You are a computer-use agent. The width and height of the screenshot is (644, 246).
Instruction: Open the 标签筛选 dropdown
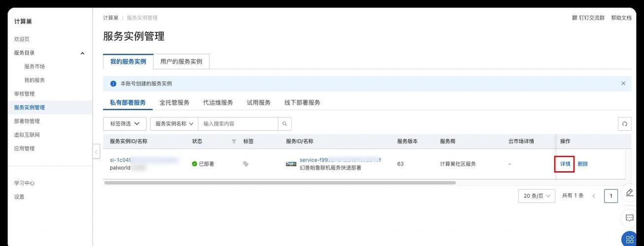pyautogui.click(x=125, y=124)
